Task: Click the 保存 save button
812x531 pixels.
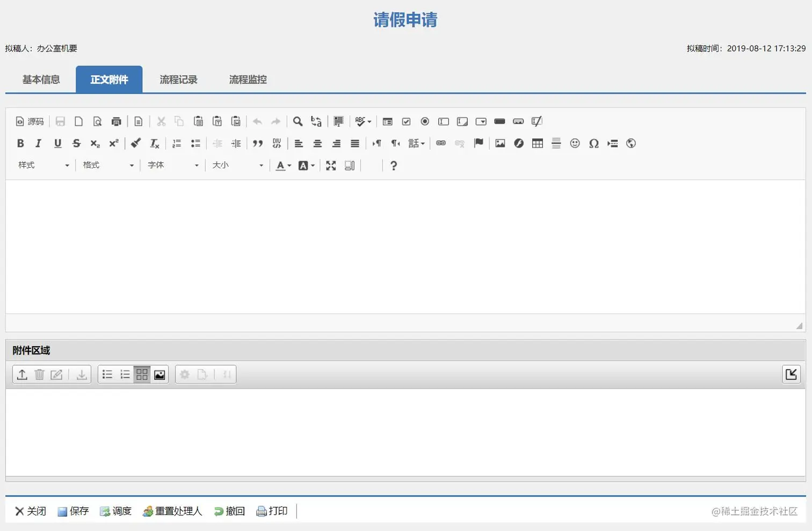Action: 73,511
